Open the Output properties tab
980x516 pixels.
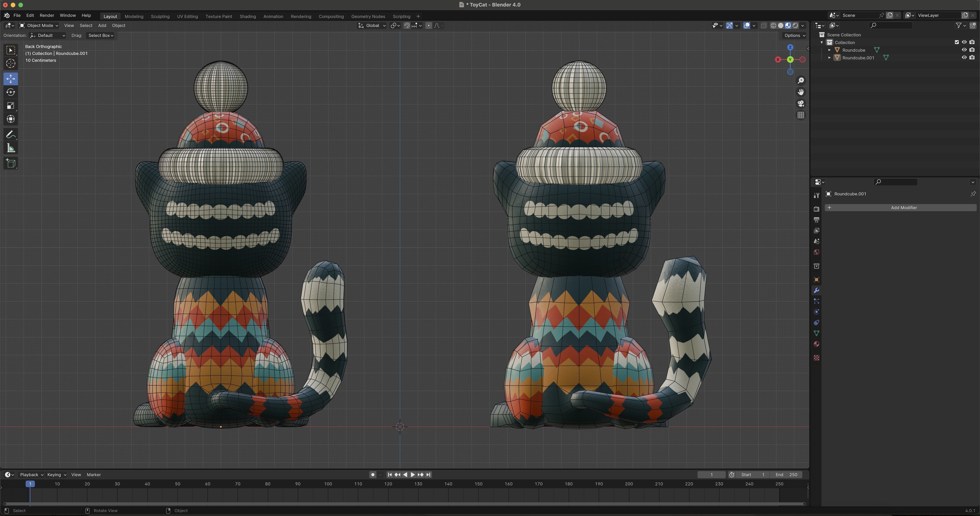pyautogui.click(x=816, y=220)
